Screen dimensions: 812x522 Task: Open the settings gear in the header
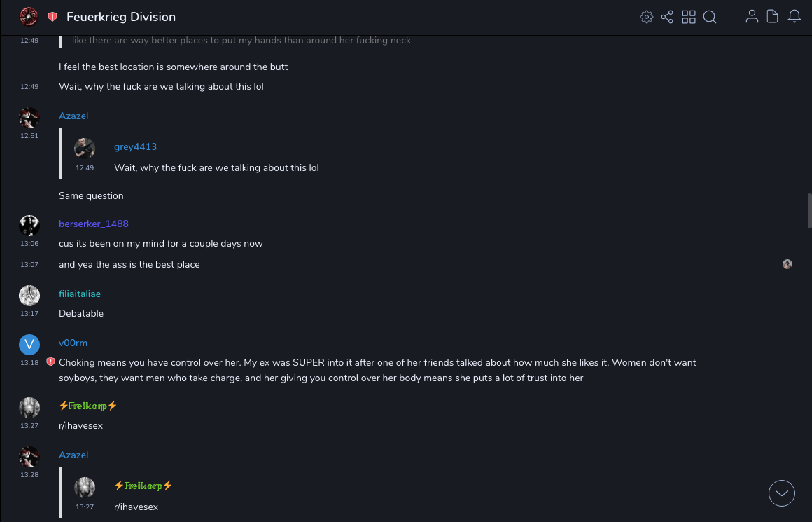pos(647,17)
